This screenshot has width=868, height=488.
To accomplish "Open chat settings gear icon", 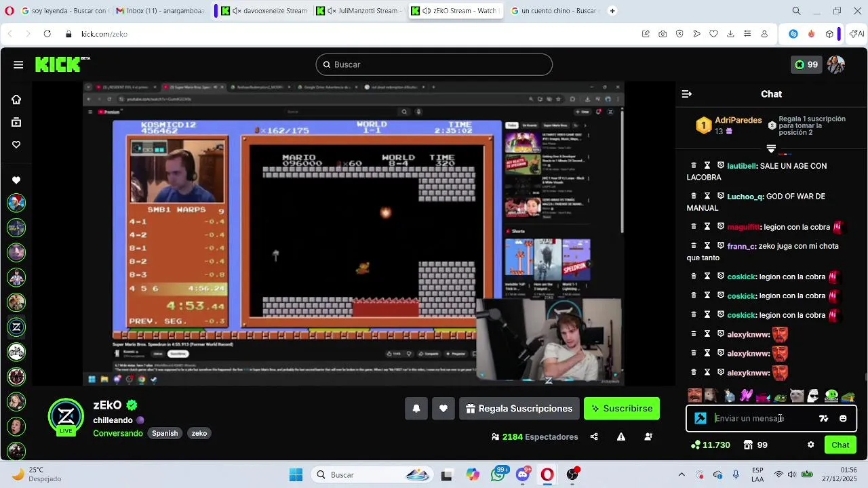I will point(810,445).
